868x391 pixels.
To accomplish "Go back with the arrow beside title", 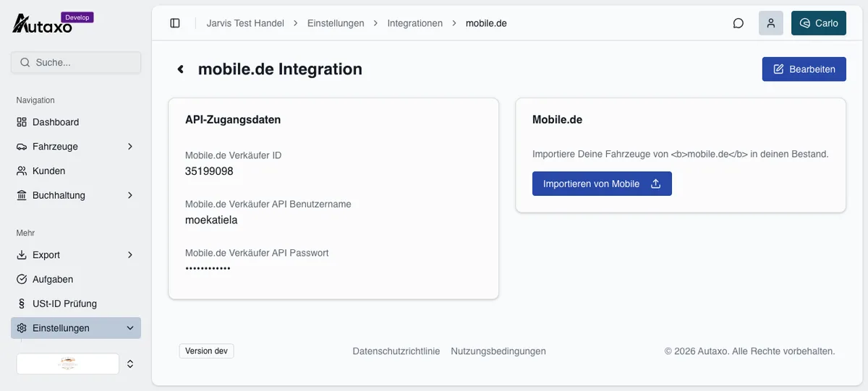I will tap(181, 69).
